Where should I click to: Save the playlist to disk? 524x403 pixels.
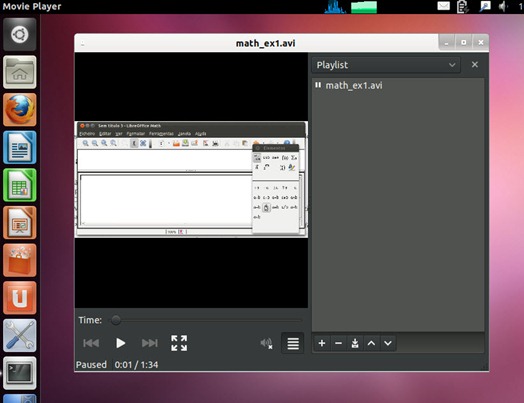(x=355, y=343)
